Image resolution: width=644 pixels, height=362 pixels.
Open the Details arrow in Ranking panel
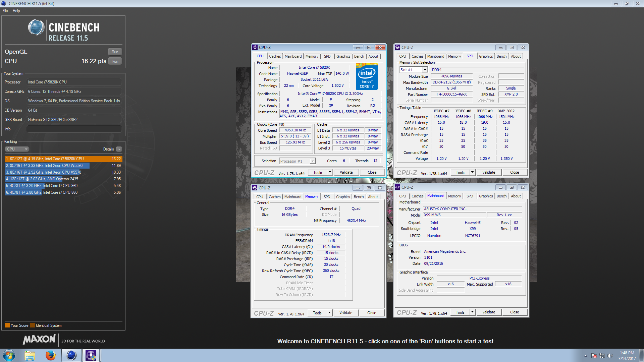(x=119, y=149)
